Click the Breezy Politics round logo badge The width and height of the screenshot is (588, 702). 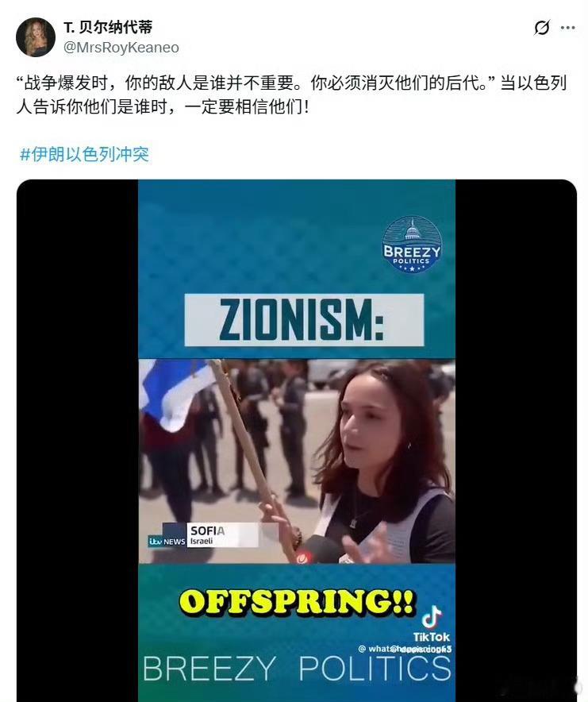point(412,245)
